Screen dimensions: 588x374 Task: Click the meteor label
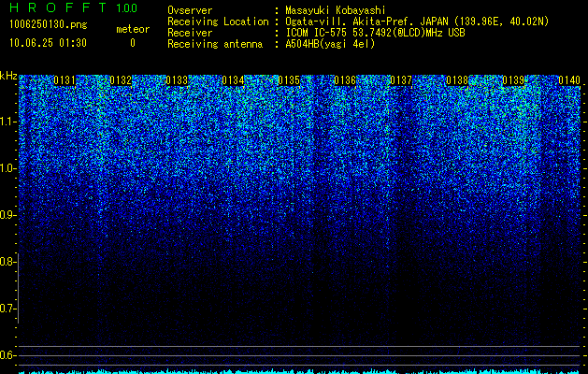(133, 29)
